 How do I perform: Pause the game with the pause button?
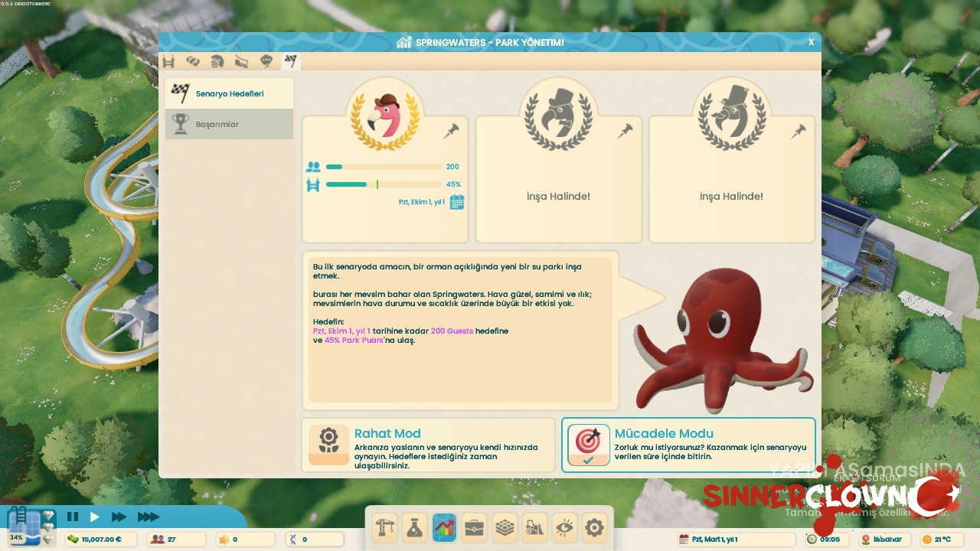[73, 517]
